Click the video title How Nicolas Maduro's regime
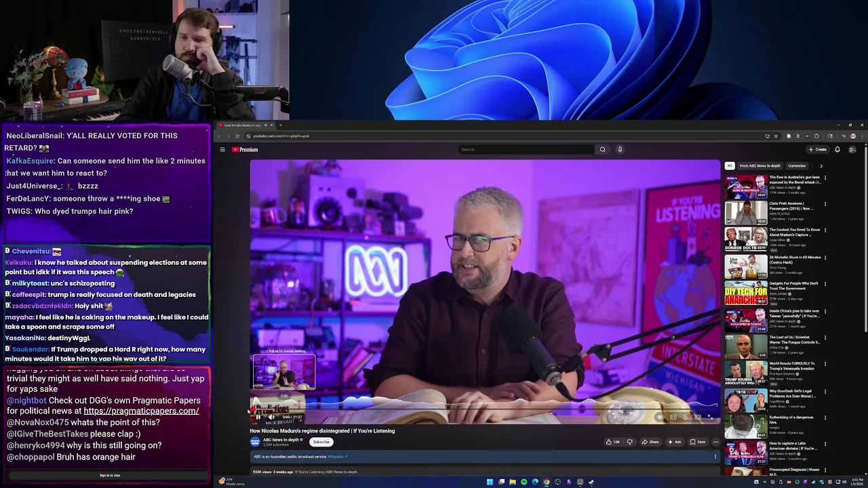This screenshot has width=868, height=488. click(x=322, y=431)
